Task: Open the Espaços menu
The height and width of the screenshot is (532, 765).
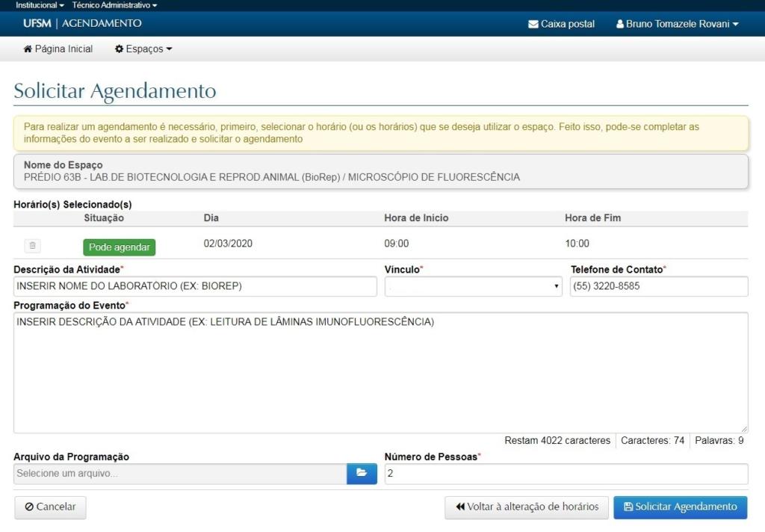Action: click(143, 49)
